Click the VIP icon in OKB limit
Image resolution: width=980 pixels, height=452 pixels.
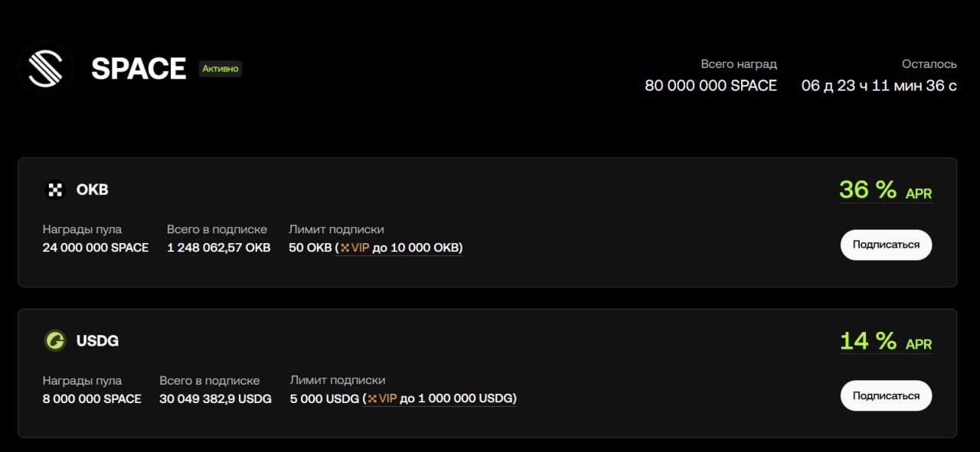(345, 248)
